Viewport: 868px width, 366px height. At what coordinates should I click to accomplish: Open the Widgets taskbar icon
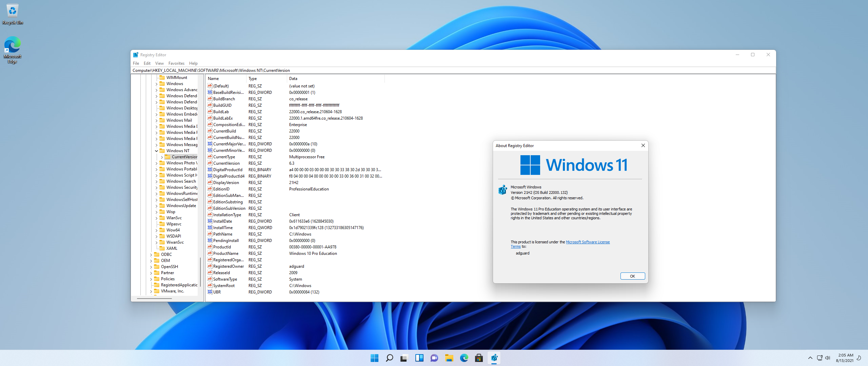(419, 358)
